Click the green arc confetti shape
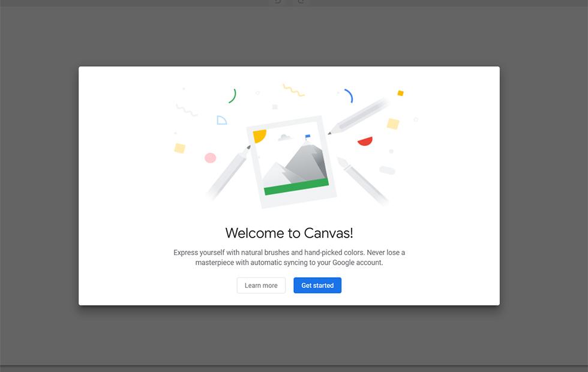Image resolution: width=588 pixels, height=372 pixels. [x=233, y=96]
